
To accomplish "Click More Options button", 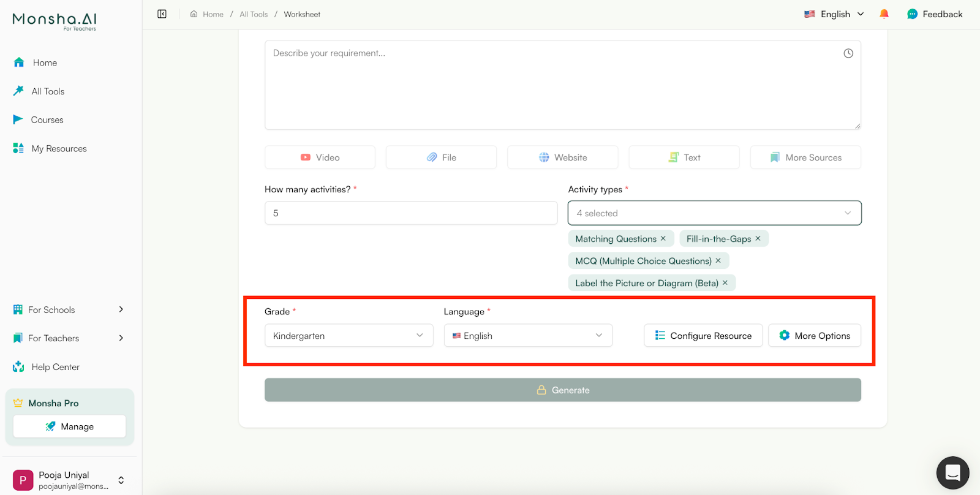I will coord(815,336).
